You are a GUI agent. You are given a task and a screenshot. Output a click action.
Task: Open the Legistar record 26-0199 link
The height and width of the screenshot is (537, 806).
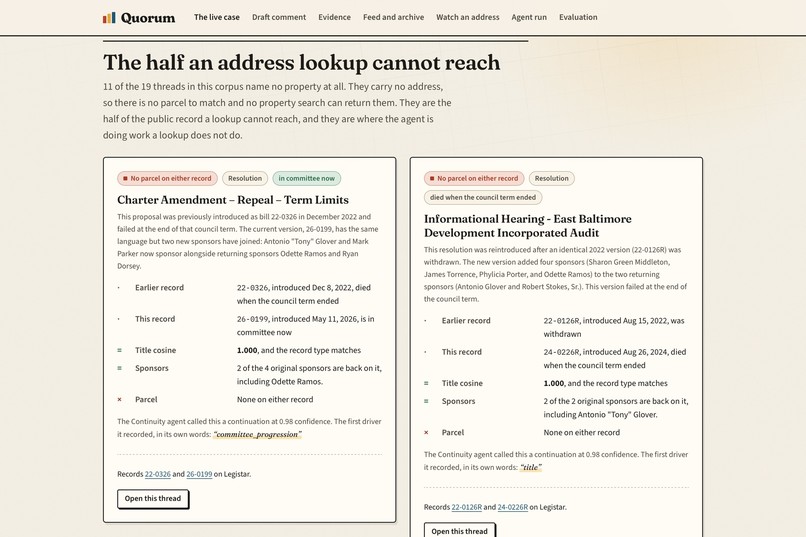point(199,474)
